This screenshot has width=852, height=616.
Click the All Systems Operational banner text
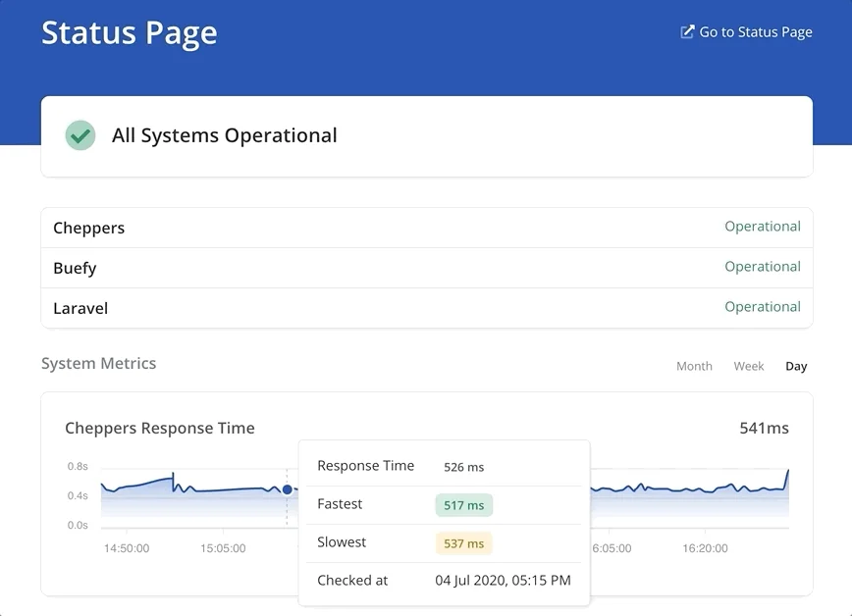pyautogui.click(x=224, y=135)
